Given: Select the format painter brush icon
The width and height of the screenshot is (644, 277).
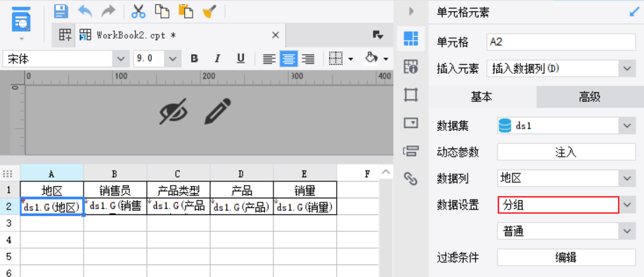Looking at the screenshot, I should 210,11.
